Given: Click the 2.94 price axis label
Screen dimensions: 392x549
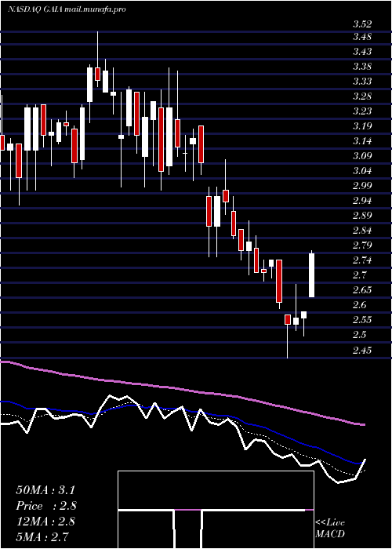Looking at the screenshot, I should pos(362,200).
